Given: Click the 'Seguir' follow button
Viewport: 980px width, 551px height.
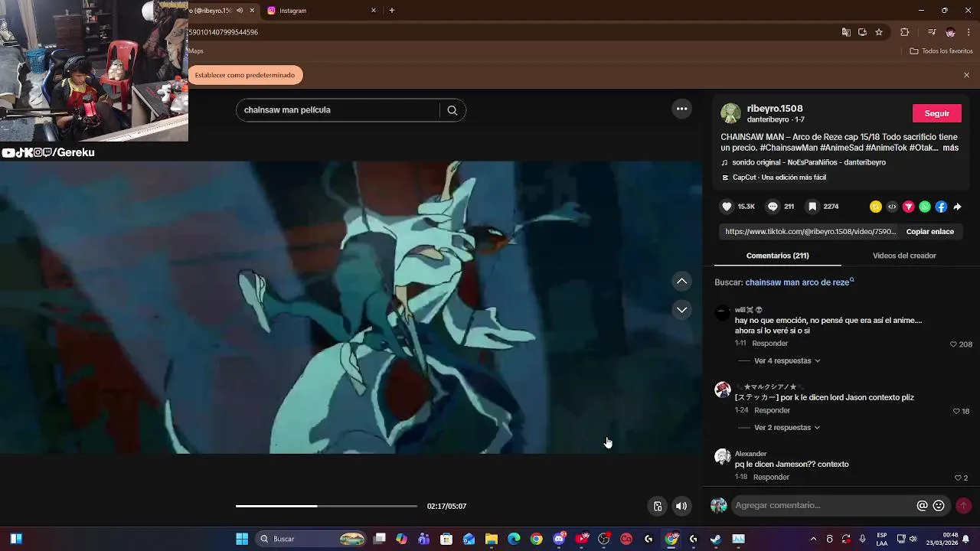Looking at the screenshot, I should point(937,113).
